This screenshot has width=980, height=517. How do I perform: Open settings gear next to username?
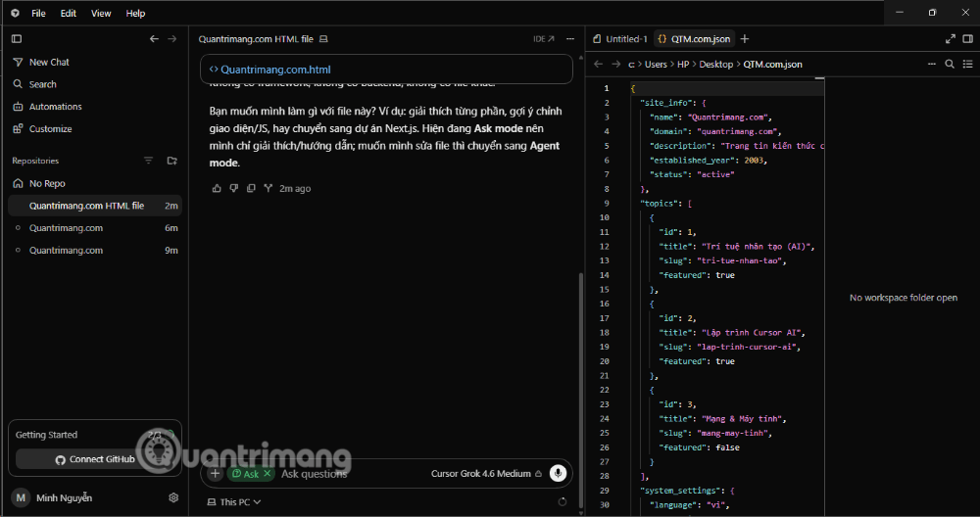tap(173, 497)
